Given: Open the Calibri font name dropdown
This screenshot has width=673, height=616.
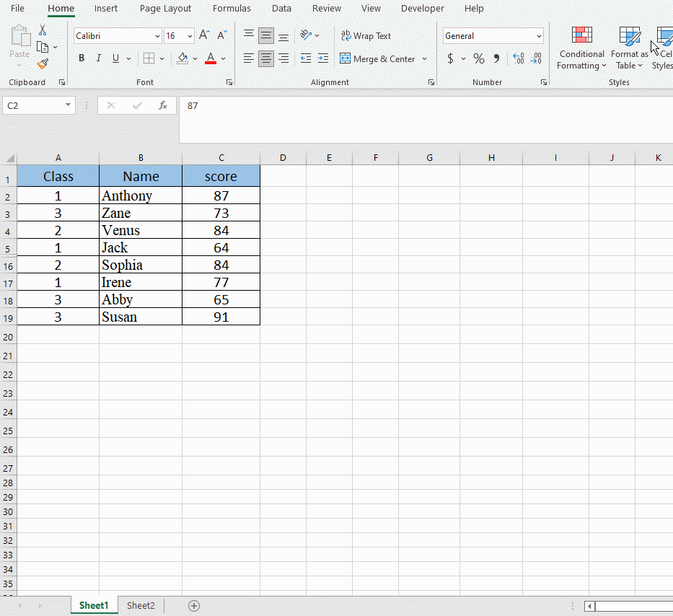Looking at the screenshot, I should 157,36.
